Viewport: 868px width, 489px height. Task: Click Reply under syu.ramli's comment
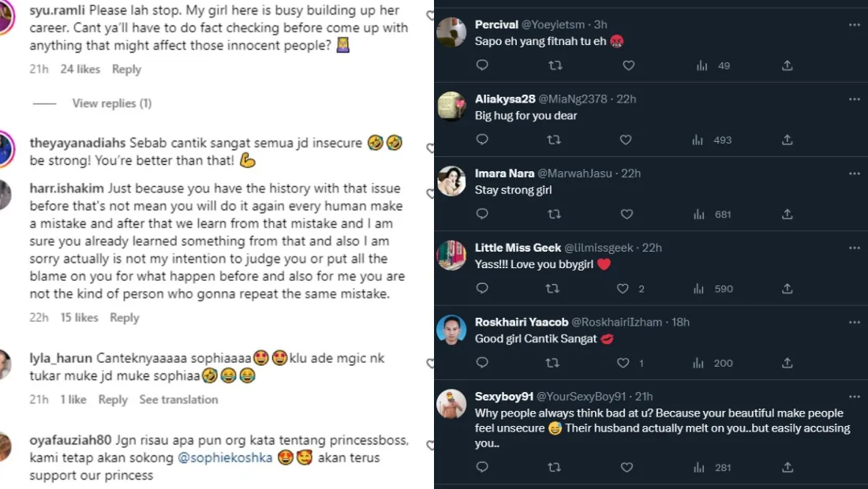(x=126, y=69)
